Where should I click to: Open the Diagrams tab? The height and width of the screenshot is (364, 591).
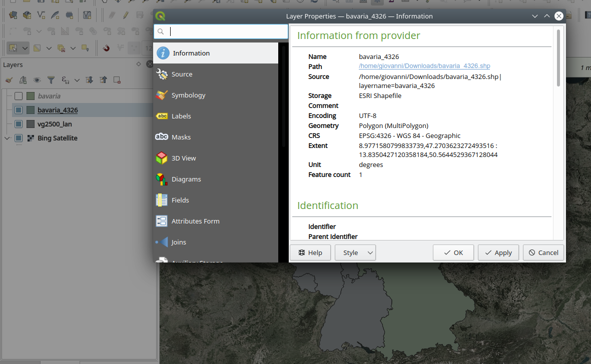tap(216, 179)
